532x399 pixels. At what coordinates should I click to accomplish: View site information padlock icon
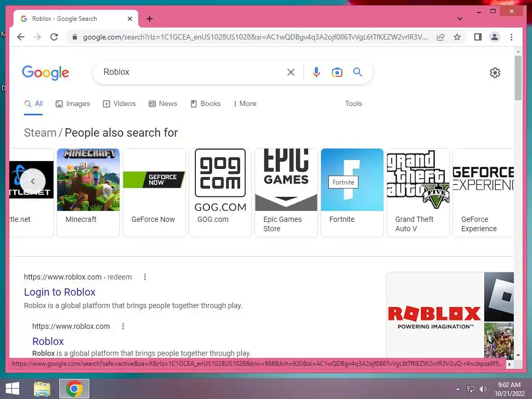[75, 37]
